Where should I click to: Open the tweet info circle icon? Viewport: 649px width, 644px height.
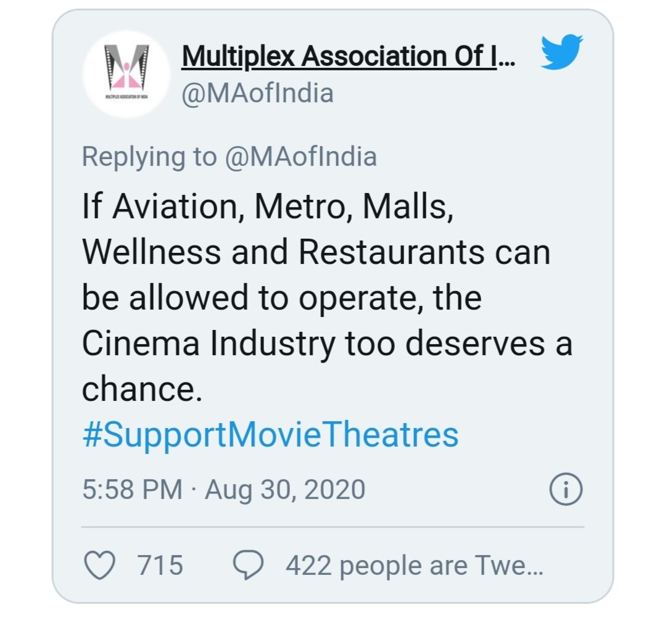tap(566, 489)
